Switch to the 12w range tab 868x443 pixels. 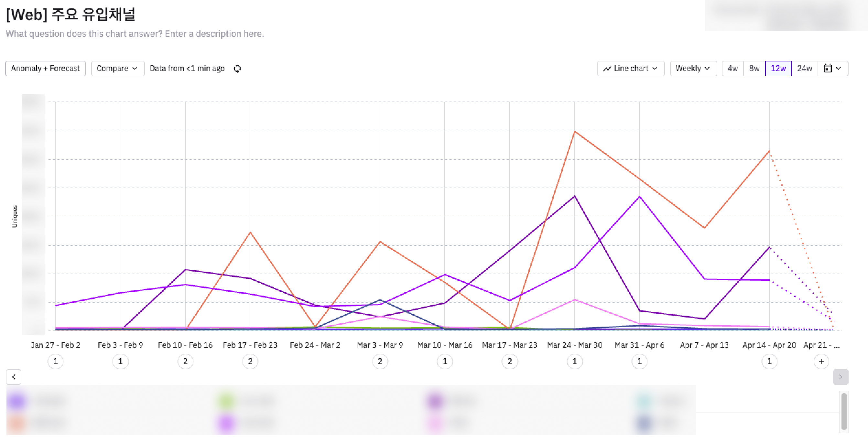tap(778, 69)
